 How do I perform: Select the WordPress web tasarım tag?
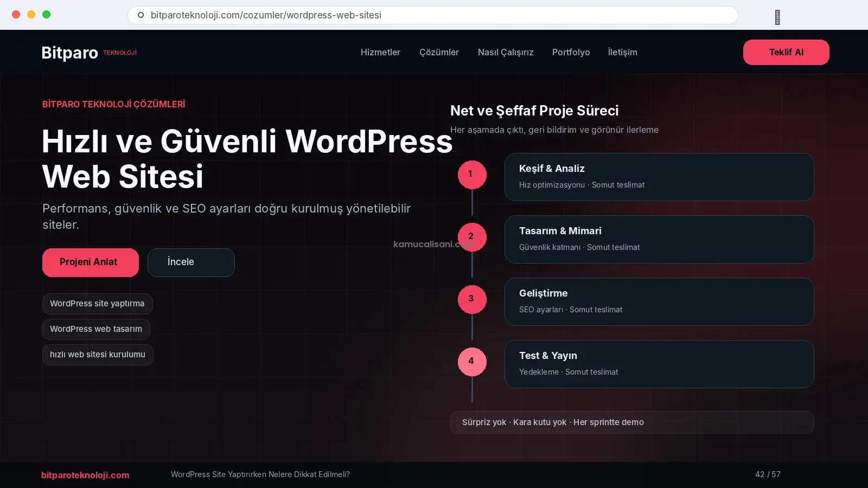[96, 329]
